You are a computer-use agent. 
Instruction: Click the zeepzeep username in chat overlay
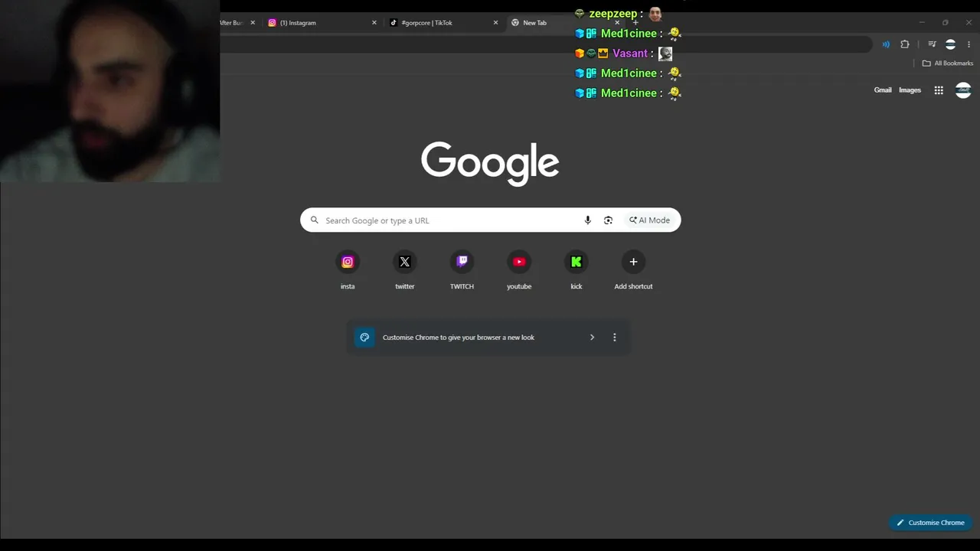613,14
